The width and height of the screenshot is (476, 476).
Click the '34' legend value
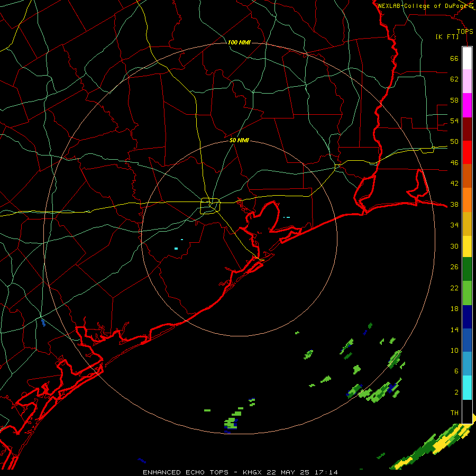pyautogui.click(x=454, y=225)
